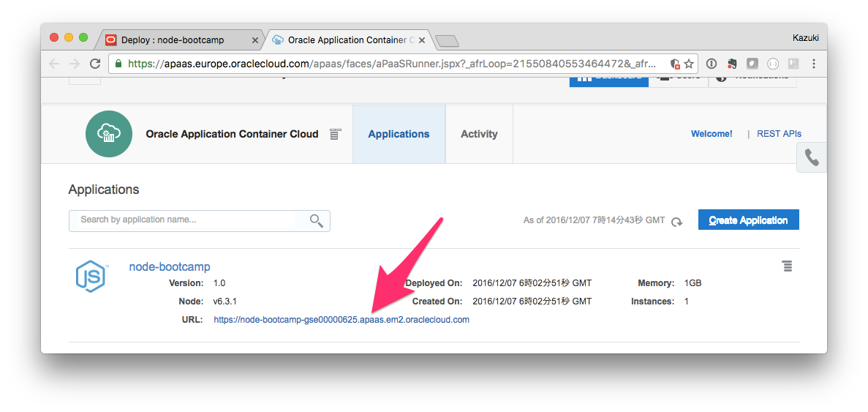Open the node-bootcamp application URL
The width and height of the screenshot is (868, 412).
coord(341,320)
